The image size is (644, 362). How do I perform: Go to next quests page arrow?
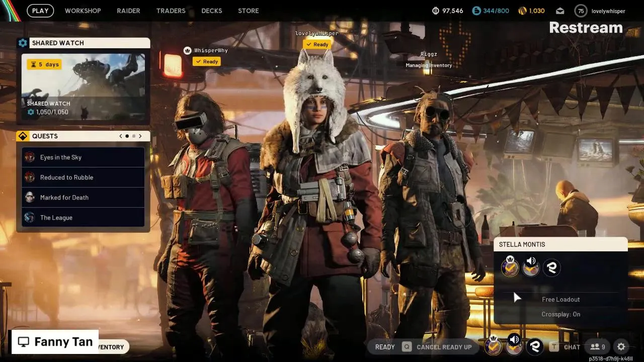pyautogui.click(x=140, y=136)
